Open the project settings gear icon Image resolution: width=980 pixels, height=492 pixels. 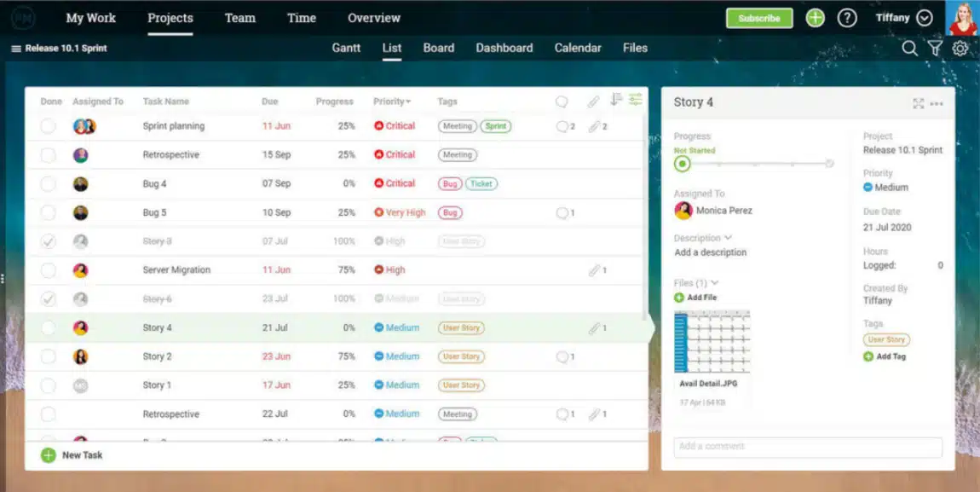tap(960, 48)
